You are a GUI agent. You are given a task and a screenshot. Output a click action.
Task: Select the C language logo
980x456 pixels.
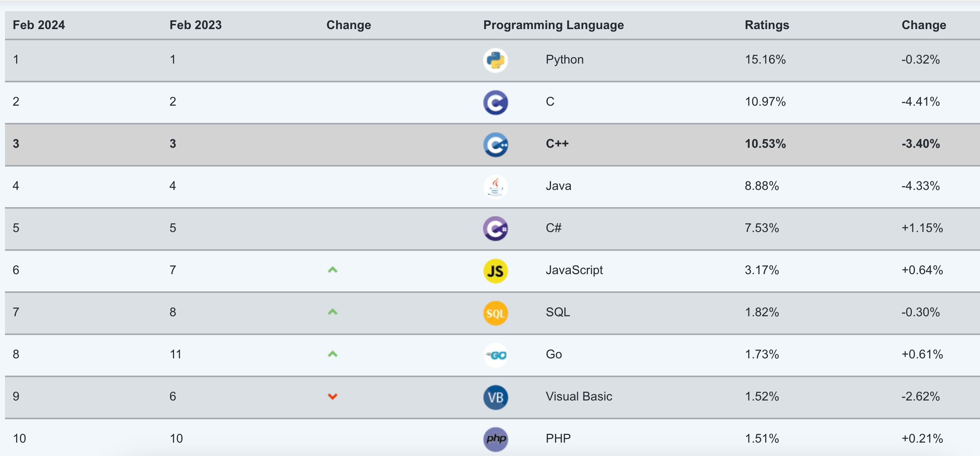click(x=495, y=101)
